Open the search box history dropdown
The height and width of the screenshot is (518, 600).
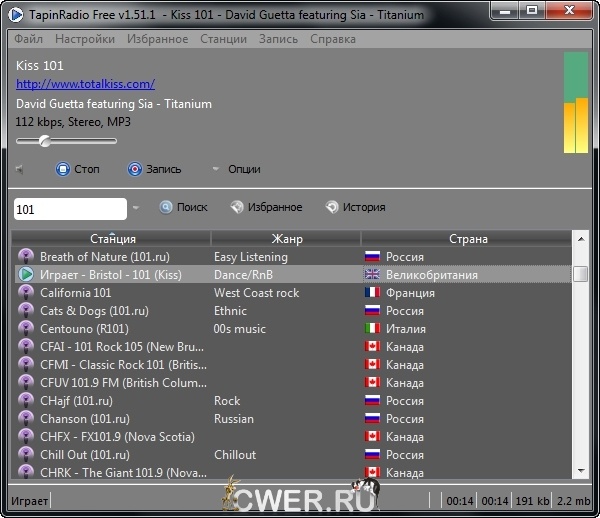coord(136,208)
